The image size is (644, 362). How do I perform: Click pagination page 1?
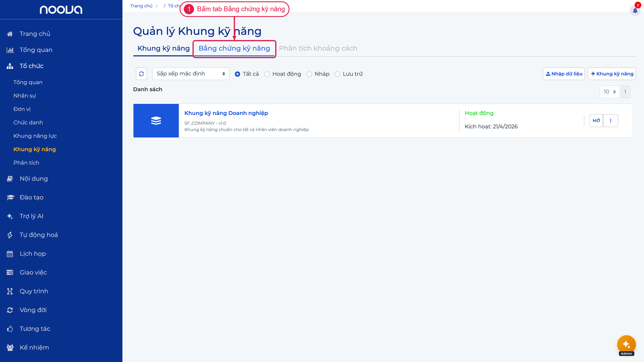point(625,92)
